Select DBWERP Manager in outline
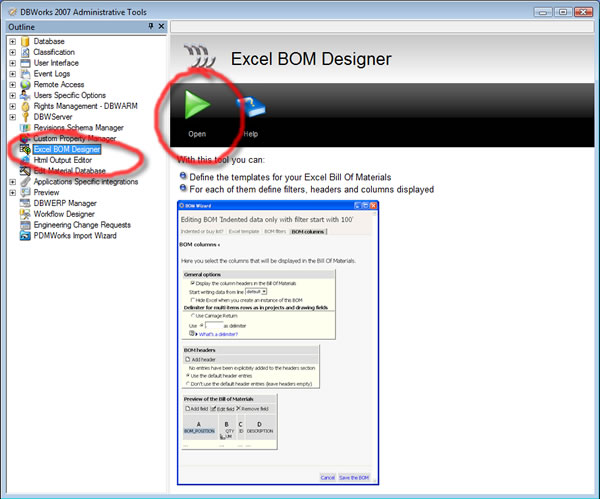The image size is (600, 499). (x=65, y=203)
